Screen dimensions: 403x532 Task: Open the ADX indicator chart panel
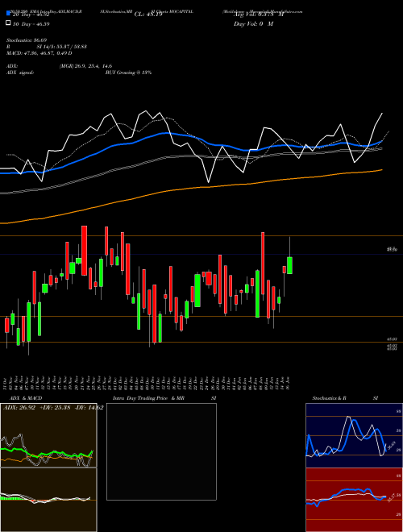coord(48,435)
